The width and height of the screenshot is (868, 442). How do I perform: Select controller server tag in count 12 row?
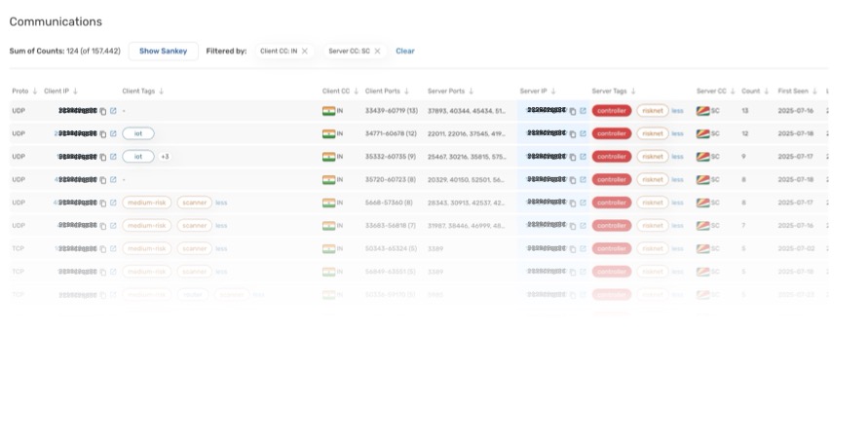612,134
